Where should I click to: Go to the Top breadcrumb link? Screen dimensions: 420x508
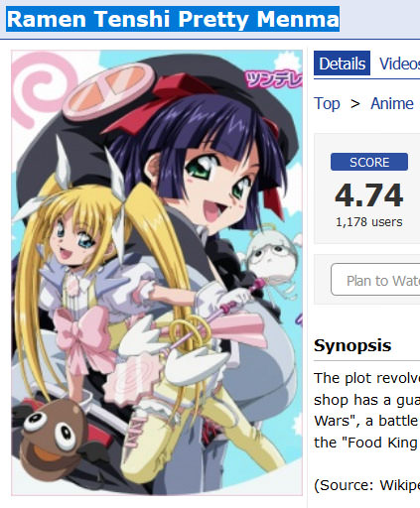[327, 104]
